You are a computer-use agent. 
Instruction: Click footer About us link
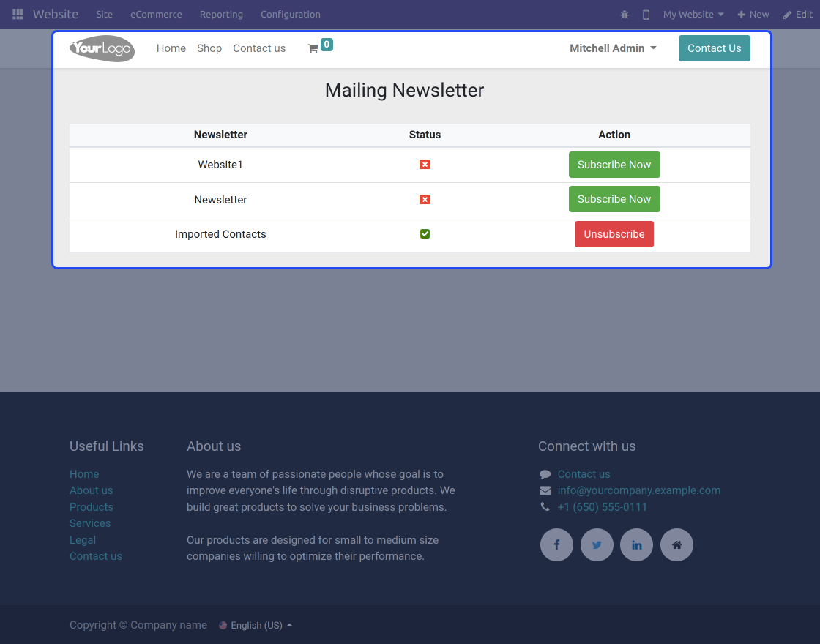[91, 490]
